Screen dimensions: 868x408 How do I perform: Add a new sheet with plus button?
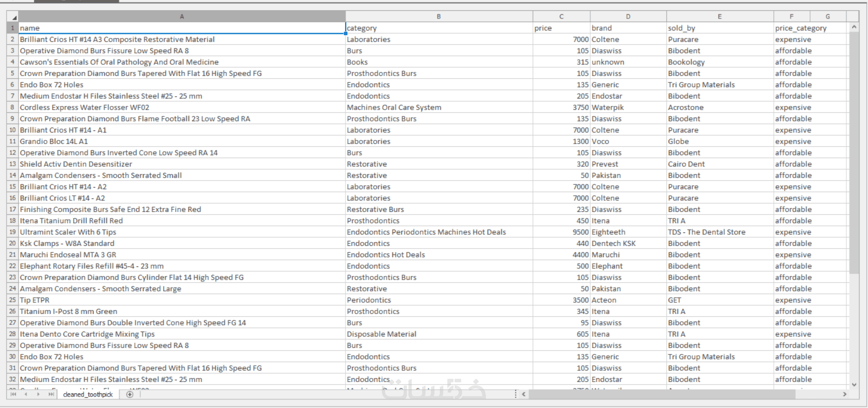(130, 394)
